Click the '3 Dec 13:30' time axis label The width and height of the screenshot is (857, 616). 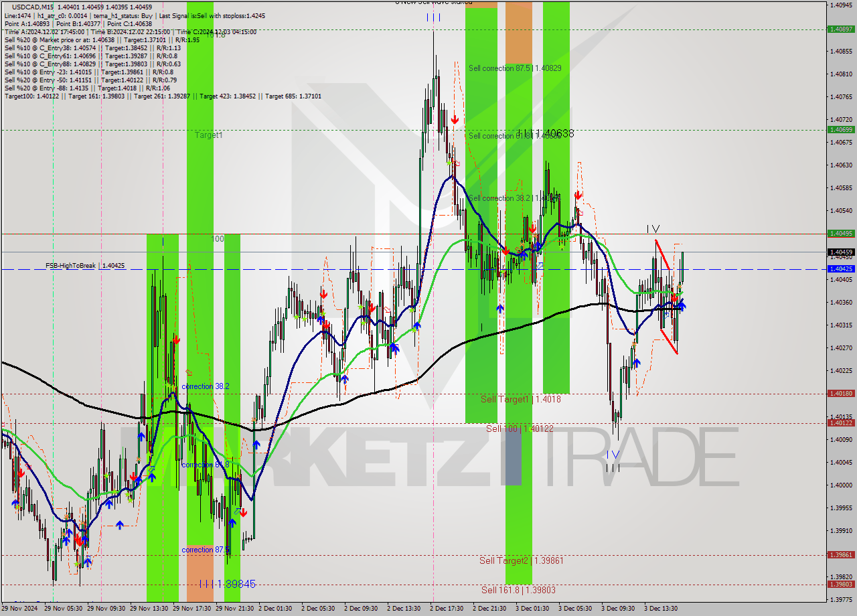pyautogui.click(x=661, y=609)
